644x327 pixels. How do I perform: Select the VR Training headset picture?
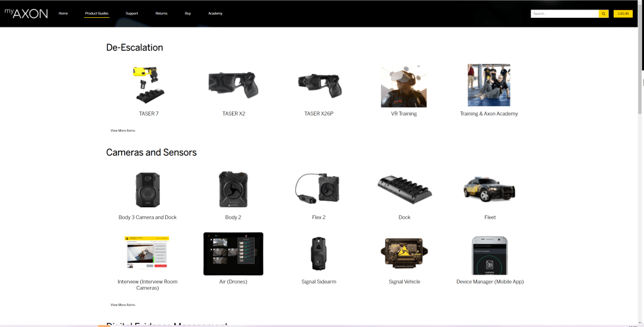tap(404, 86)
